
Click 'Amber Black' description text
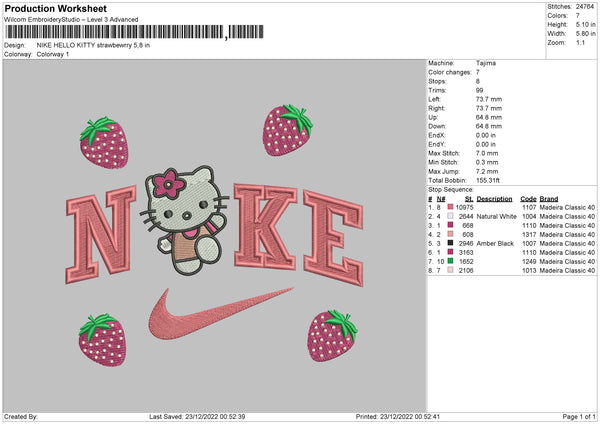click(495, 243)
